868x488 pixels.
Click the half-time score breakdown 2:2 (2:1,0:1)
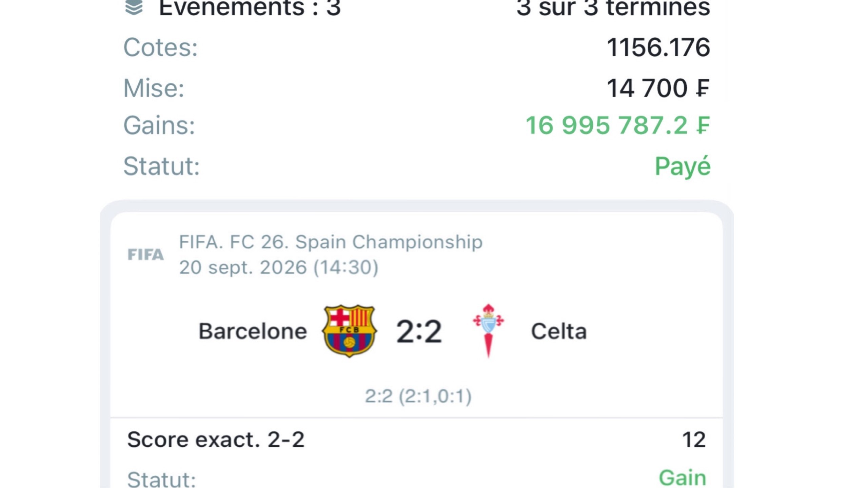click(418, 396)
